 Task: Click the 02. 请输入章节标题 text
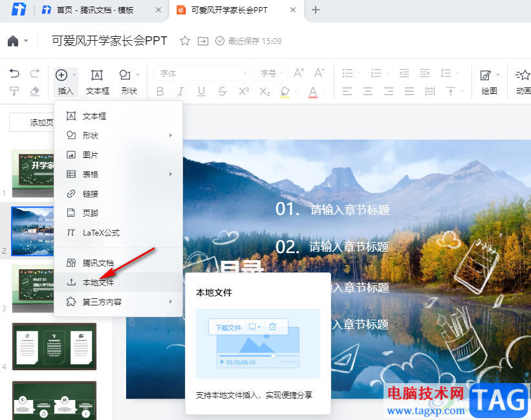click(x=332, y=247)
